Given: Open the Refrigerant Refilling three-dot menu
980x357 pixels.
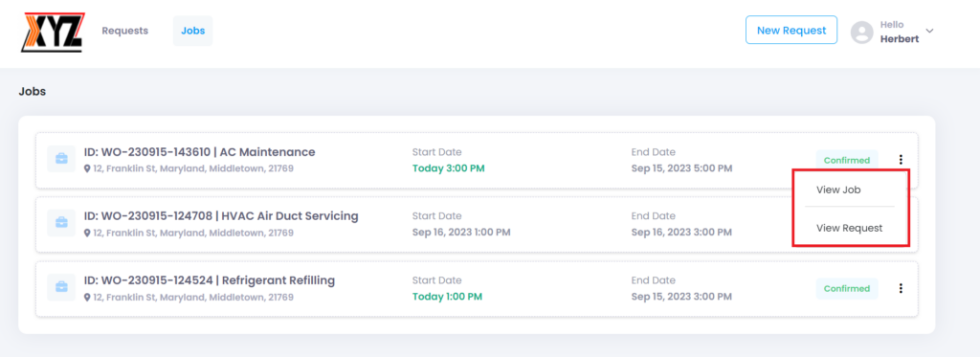Looking at the screenshot, I should pos(901,288).
